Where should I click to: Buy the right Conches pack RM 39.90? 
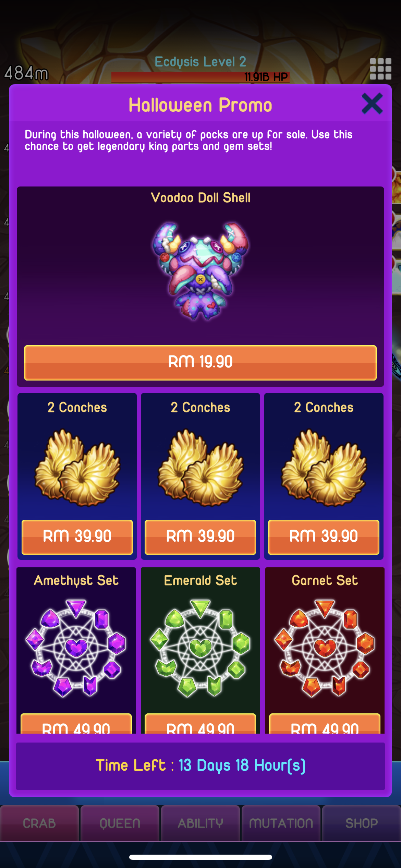click(x=324, y=537)
